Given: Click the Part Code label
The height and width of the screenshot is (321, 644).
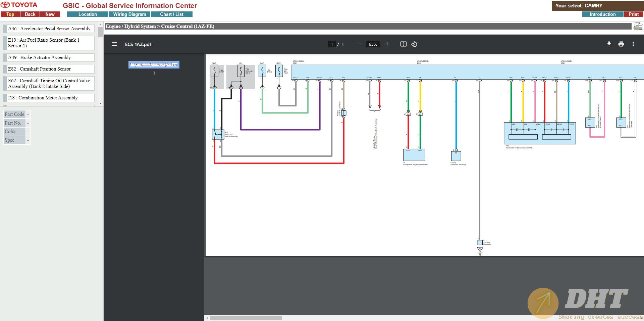Looking at the screenshot, I should pos(14,114).
